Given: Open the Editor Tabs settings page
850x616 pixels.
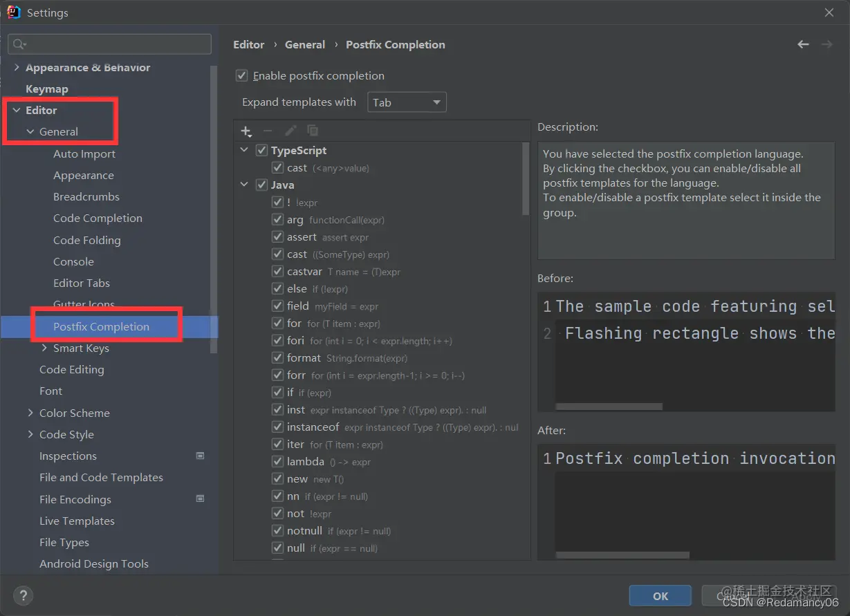Looking at the screenshot, I should click(82, 283).
